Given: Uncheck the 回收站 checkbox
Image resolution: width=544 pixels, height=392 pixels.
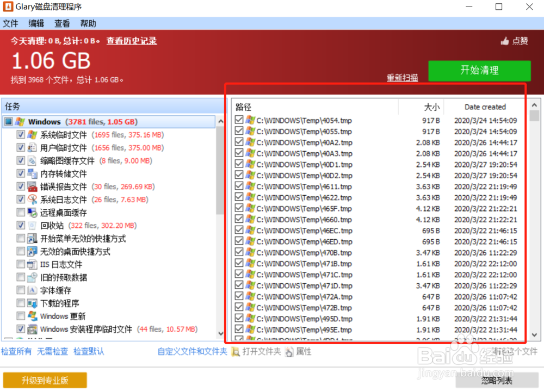Looking at the screenshot, I should tap(21, 225).
